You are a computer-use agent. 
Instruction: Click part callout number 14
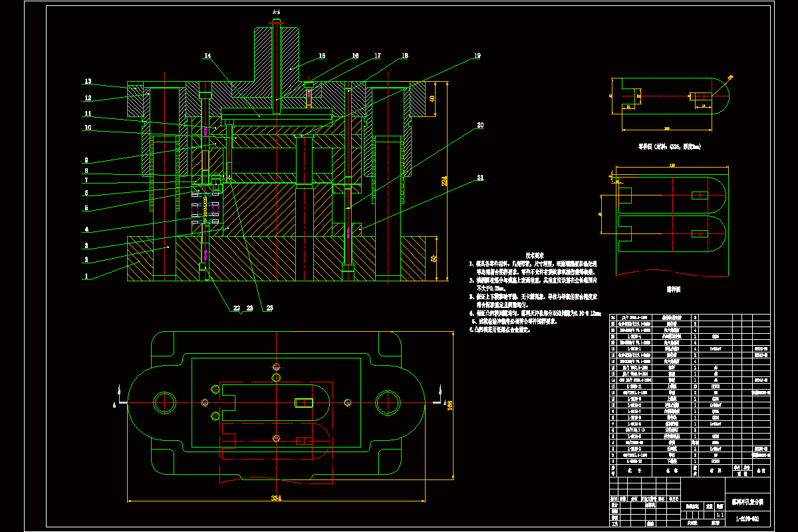coord(207,57)
